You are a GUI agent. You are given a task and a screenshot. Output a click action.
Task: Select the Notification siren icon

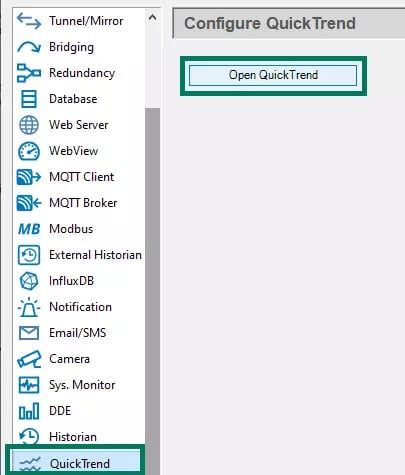[x=29, y=307]
